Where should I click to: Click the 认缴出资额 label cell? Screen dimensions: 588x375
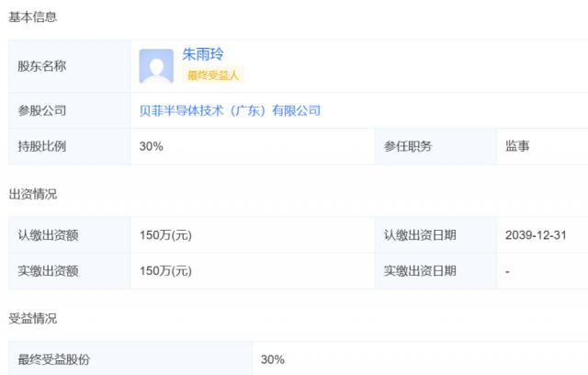tap(49, 234)
